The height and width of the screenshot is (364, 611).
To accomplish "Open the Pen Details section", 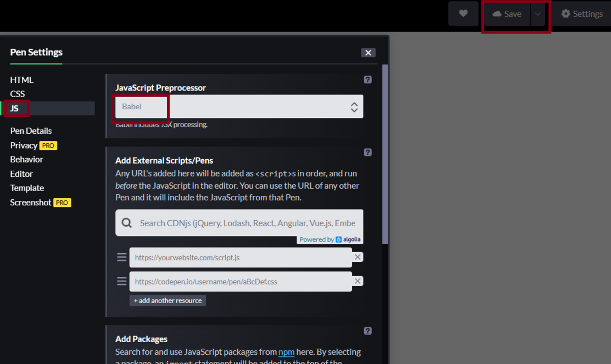I will (x=31, y=131).
